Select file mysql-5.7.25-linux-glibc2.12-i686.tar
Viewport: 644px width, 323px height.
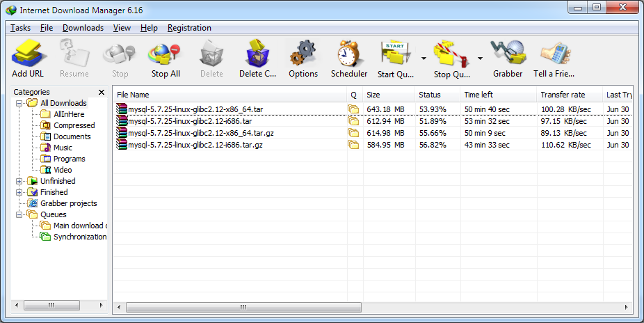click(x=190, y=121)
